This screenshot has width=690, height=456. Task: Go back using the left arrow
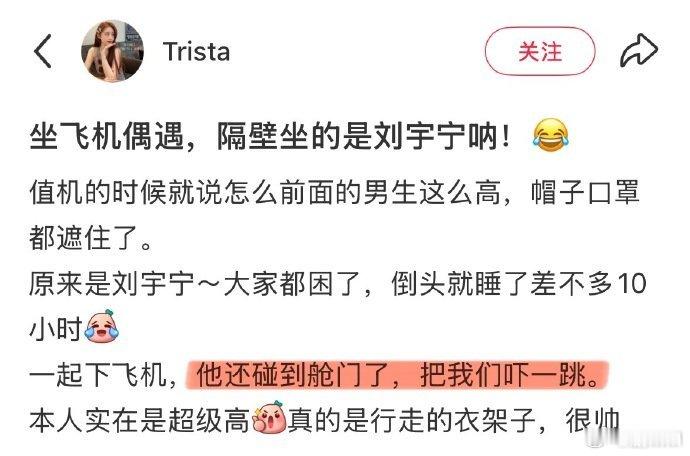pyautogui.click(x=43, y=51)
